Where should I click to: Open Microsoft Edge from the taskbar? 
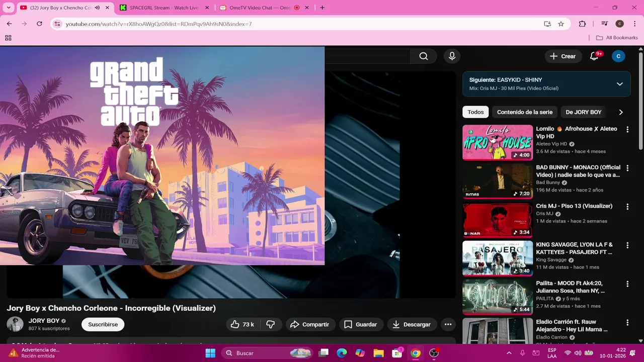[342, 353]
